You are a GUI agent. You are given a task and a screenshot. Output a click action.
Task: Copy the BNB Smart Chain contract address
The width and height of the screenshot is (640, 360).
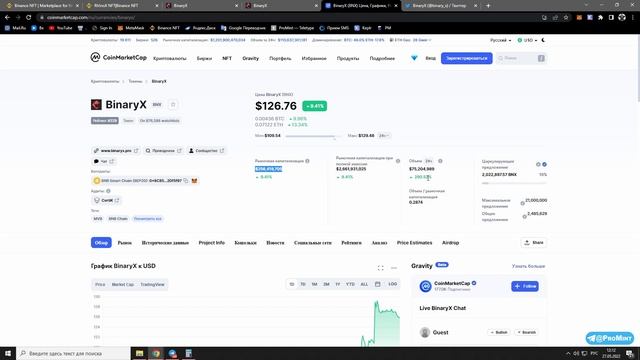click(186, 180)
